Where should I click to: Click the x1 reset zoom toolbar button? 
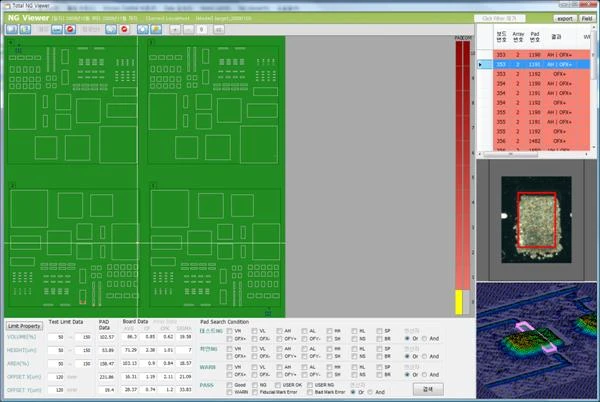pyautogui.click(x=219, y=29)
